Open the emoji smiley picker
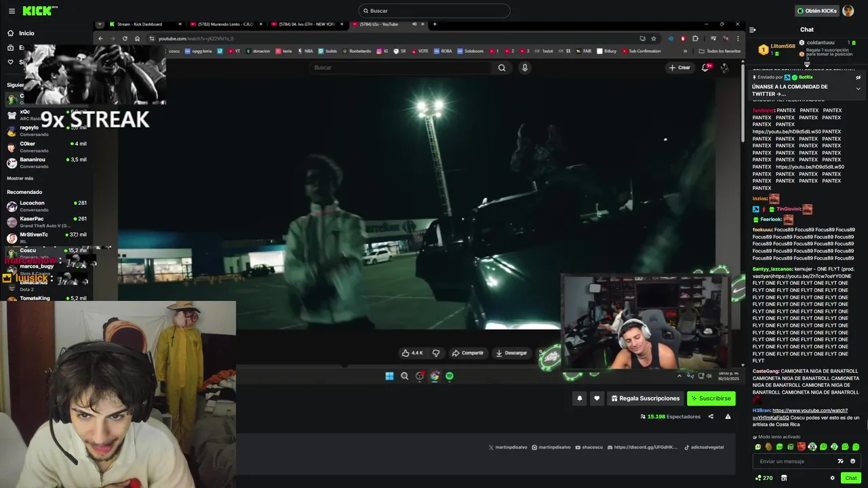Image resolution: width=868 pixels, height=488 pixels. coord(853,461)
